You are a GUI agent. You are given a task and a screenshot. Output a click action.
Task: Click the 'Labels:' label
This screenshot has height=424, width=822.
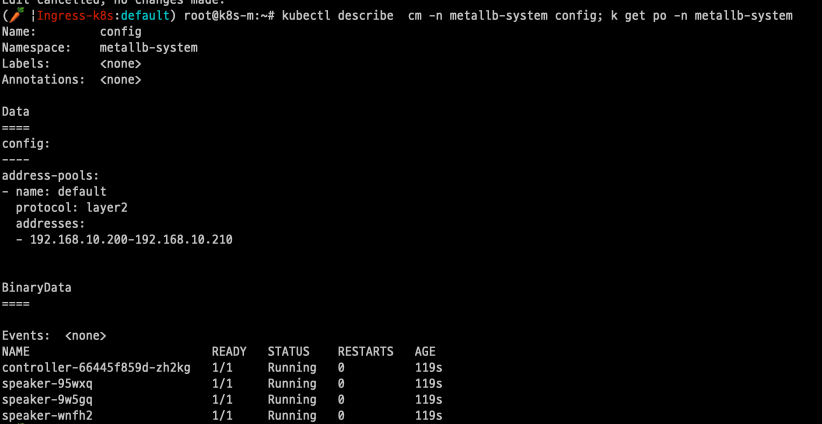pos(26,64)
